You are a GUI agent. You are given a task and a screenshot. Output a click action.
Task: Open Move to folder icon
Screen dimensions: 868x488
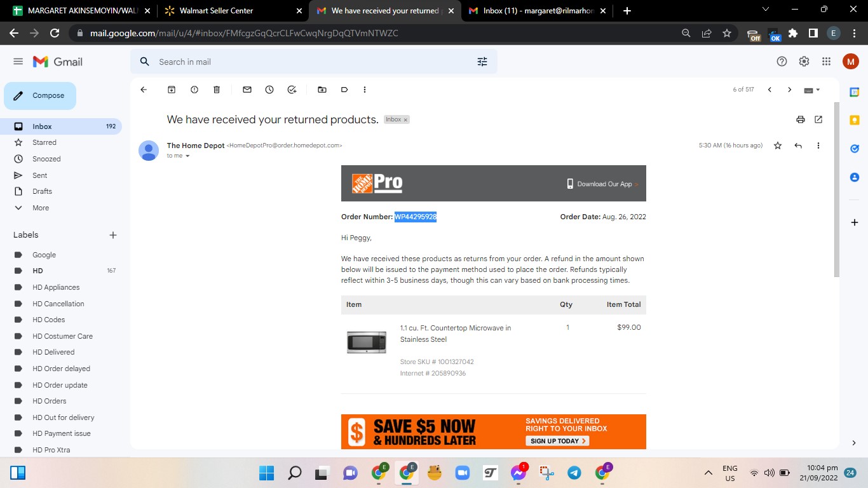[322, 90]
